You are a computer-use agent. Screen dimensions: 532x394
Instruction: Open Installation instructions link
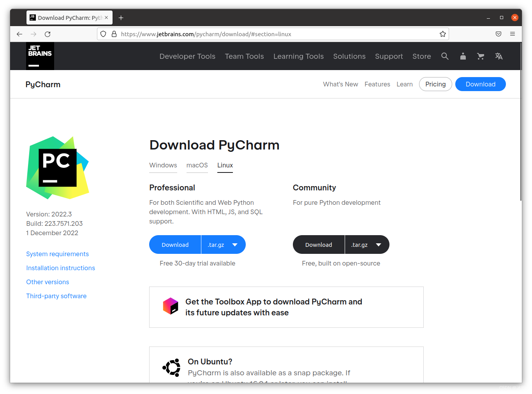61,268
